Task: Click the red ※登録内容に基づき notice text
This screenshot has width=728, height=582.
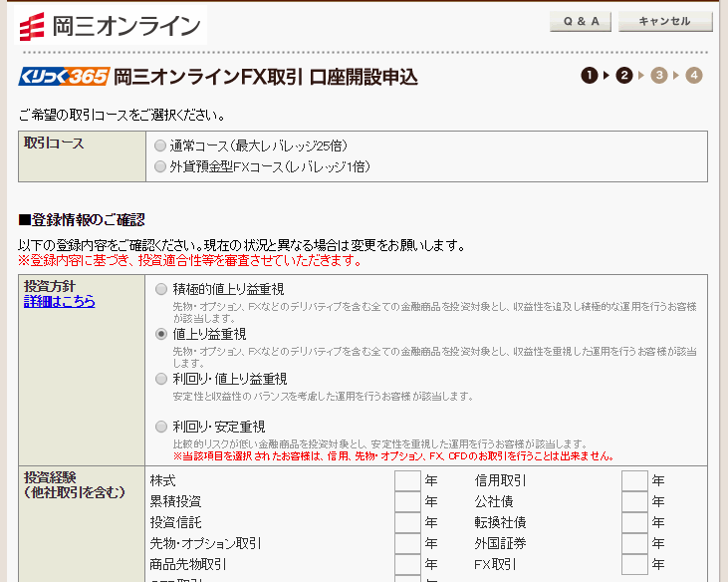Action: pyautogui.click(x=190, y=260)
